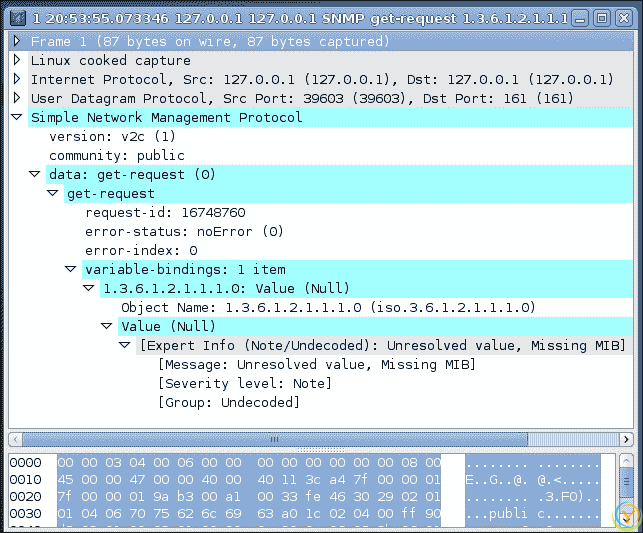
Task: Close the SNMP packet window
Action: pos(623,18)
